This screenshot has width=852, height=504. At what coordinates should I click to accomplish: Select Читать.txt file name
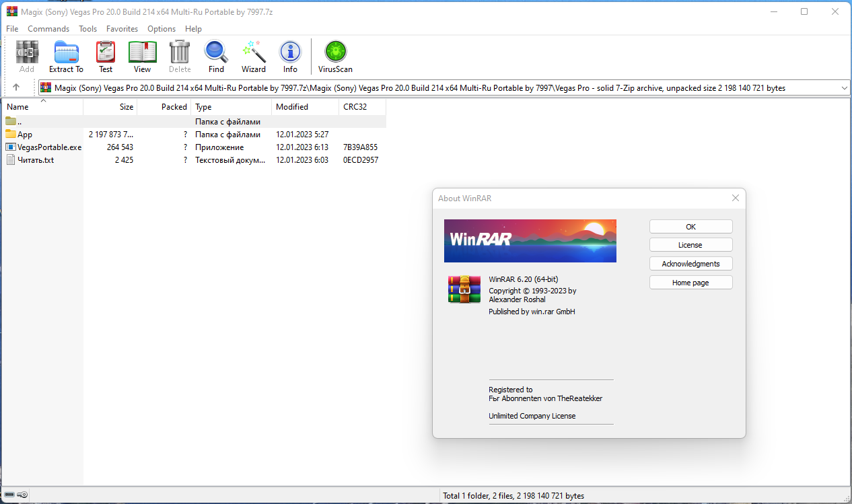click(36, 160)
